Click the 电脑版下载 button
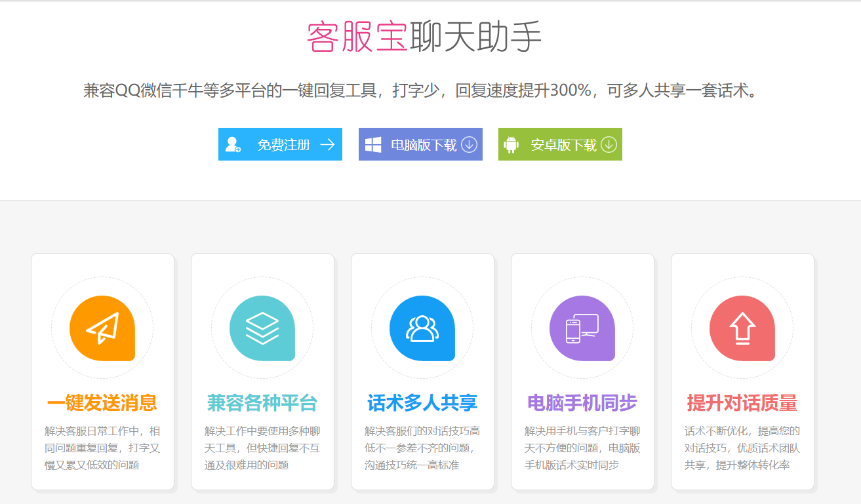 (420, 144)
